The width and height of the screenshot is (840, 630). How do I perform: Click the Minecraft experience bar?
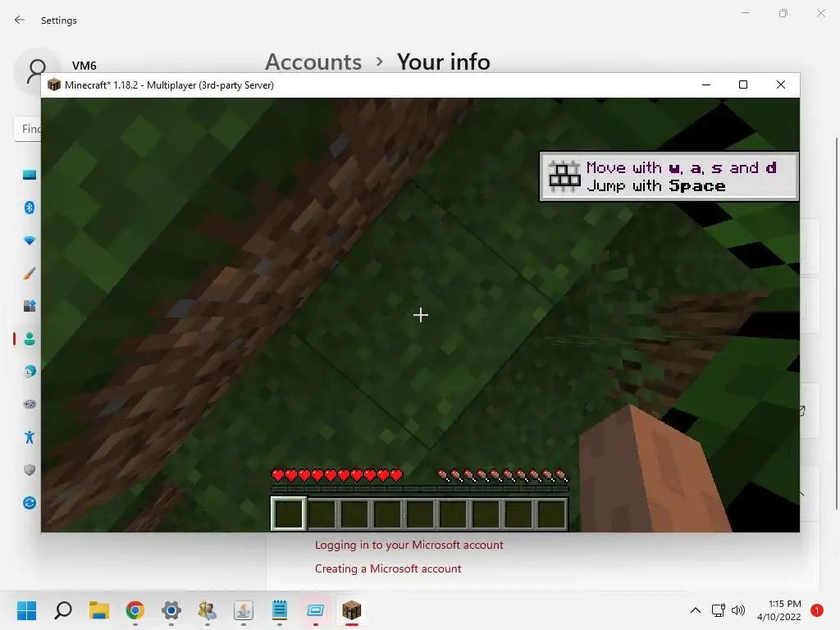419,489
